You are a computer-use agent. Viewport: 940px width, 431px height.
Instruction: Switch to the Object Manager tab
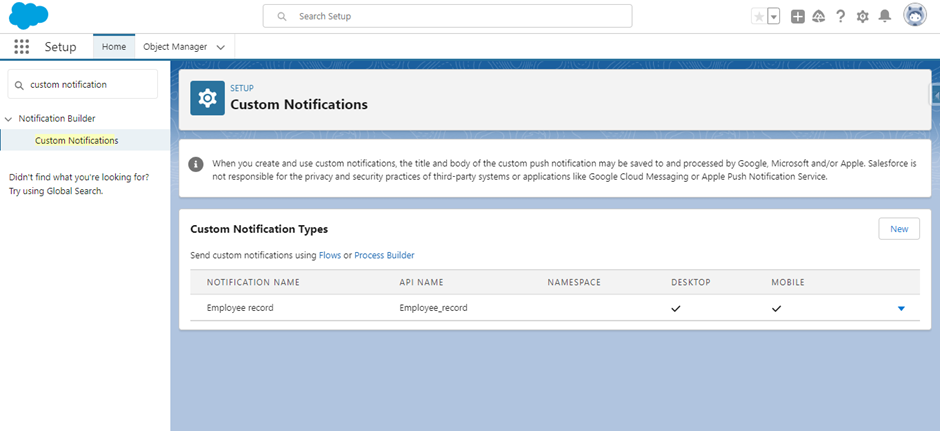click(175, 47)
